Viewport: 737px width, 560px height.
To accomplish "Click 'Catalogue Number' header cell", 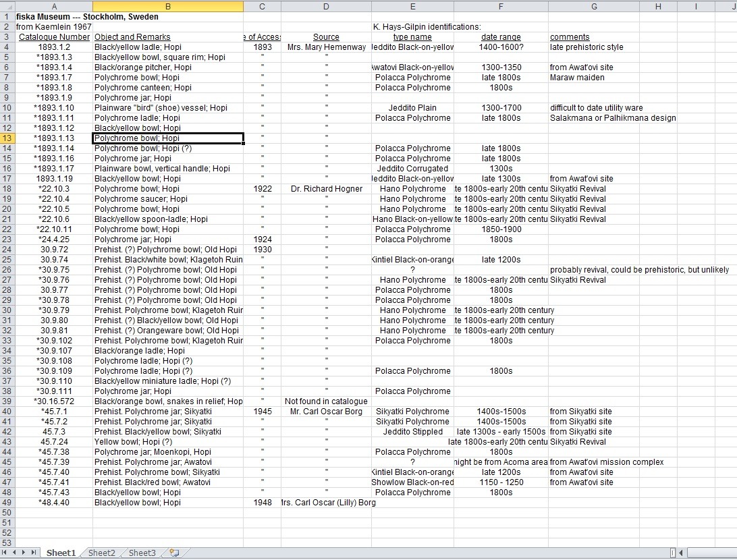I will (54, 37).
